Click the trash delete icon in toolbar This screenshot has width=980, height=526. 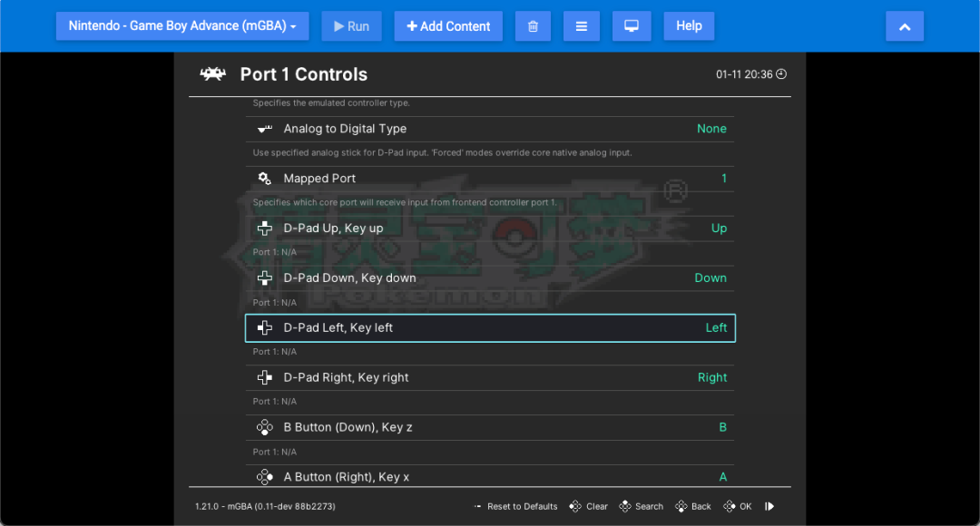point(533,26)
